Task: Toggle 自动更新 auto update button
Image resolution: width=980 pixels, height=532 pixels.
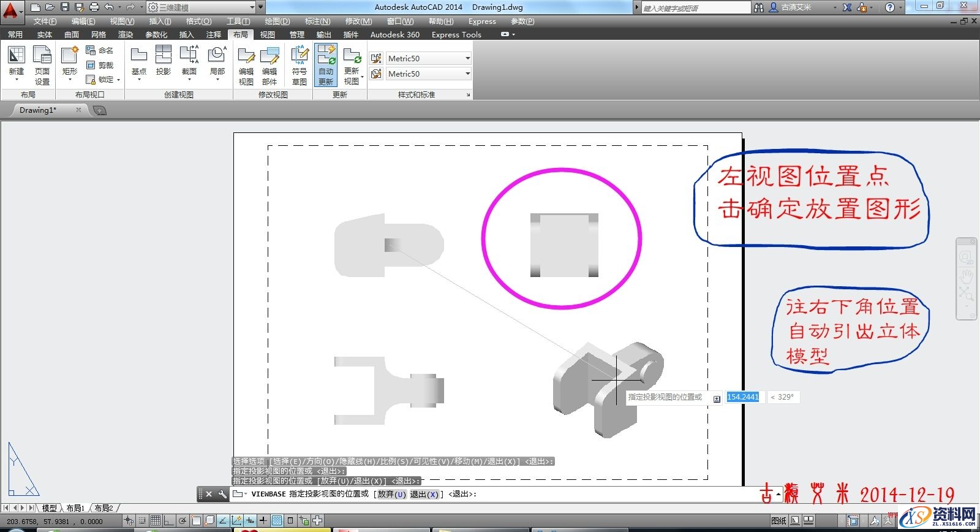Action: coord(326,64)
